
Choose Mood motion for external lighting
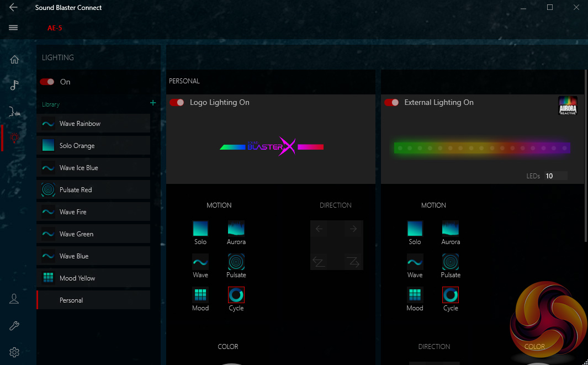point(415,295)
